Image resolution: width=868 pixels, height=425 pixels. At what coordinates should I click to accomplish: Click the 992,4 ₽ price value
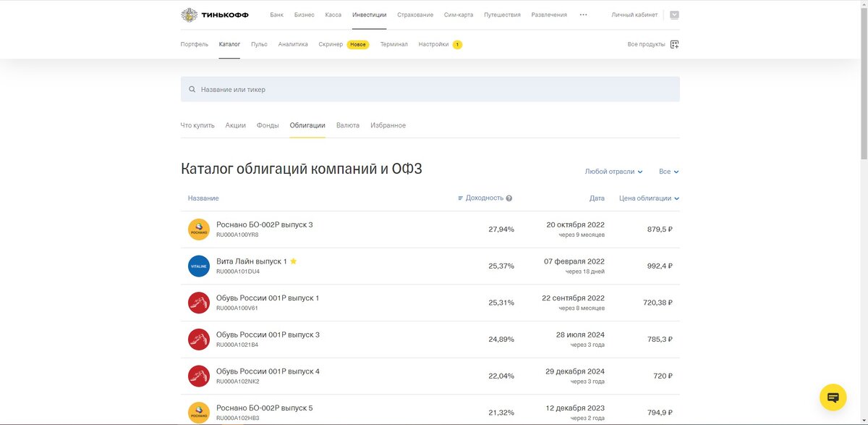660,266
